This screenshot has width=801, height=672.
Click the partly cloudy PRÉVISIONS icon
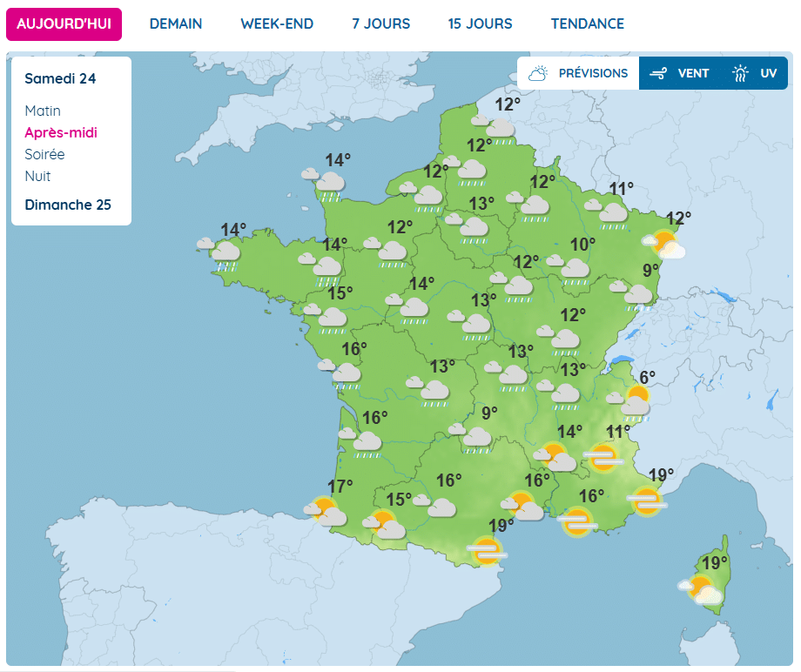[x=538, y=73]
